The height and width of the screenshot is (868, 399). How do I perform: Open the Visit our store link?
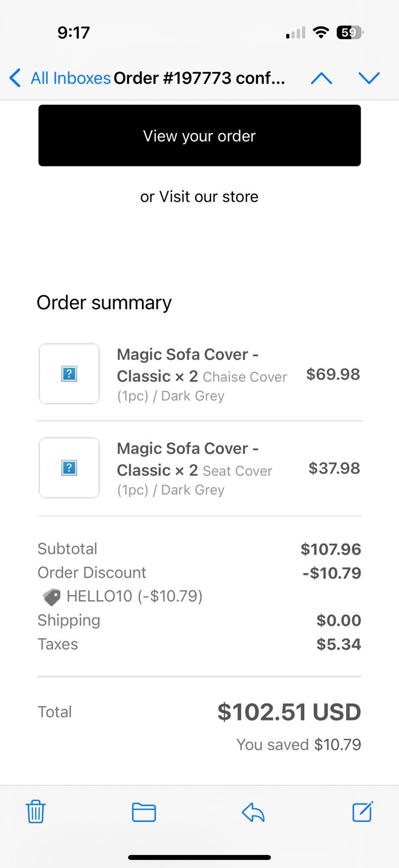pyautogui.click(x=209, y=196)
